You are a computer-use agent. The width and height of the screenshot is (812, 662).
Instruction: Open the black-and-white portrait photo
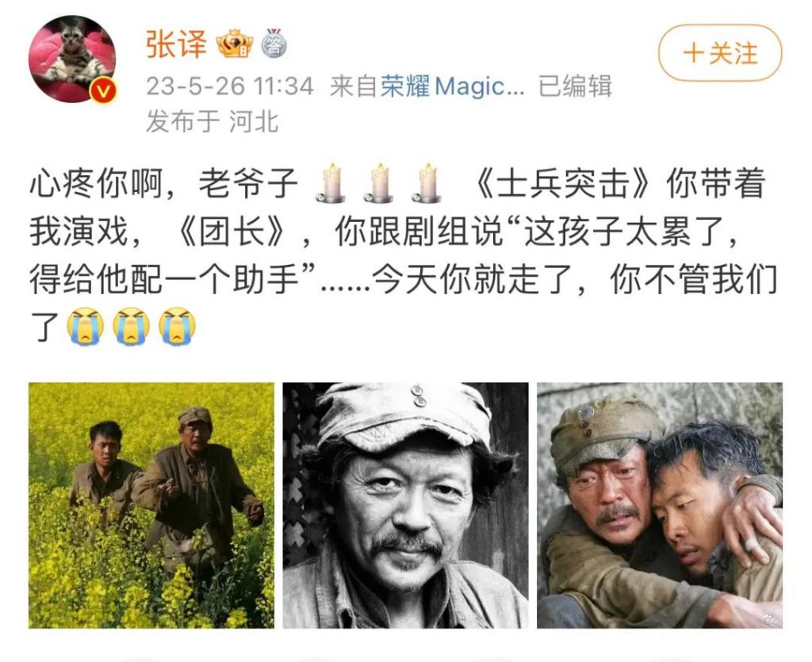coord(405,505)
